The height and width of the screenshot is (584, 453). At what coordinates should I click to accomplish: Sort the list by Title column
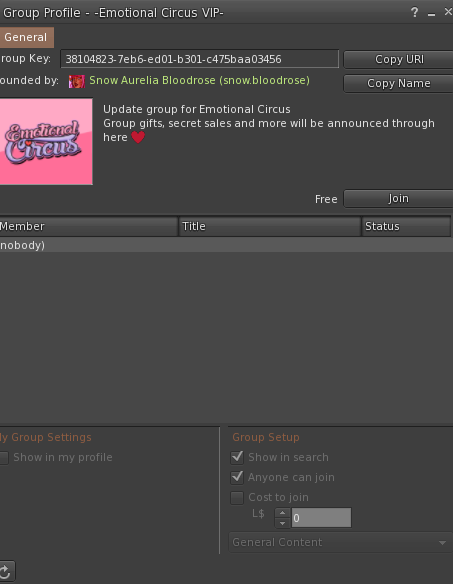click(270, 226)
